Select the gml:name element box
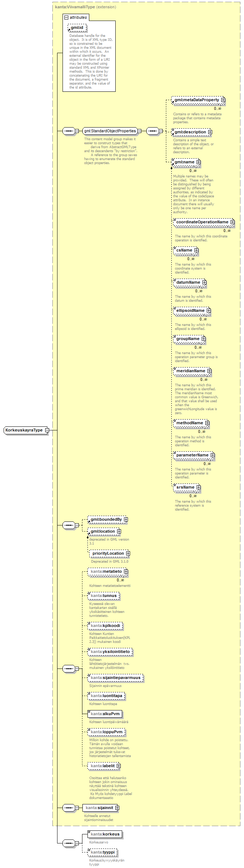The image size is (244, 868). click(x=184, y=162)
